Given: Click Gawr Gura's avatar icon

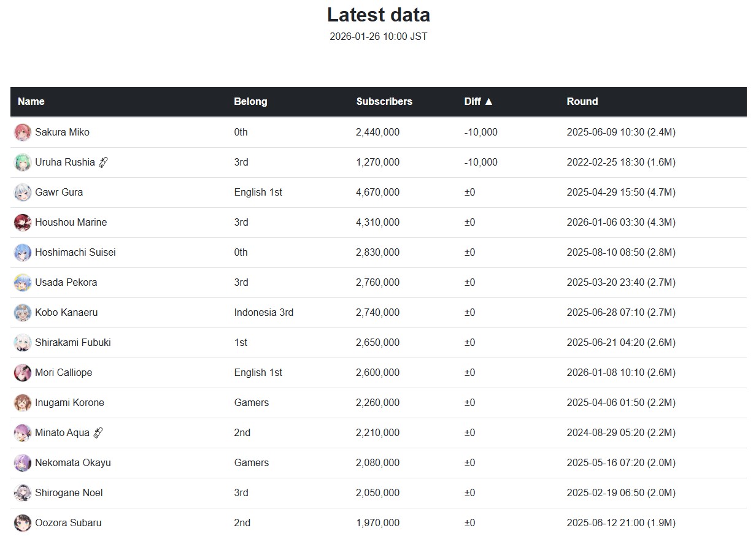Looking at the screenshot, I should (x=23, y=193).
